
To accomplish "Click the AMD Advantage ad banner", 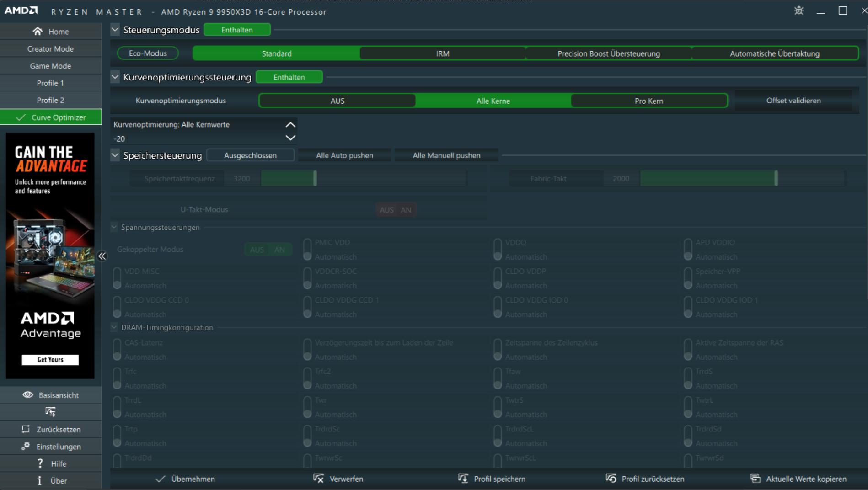I will (x=50, y=256).
